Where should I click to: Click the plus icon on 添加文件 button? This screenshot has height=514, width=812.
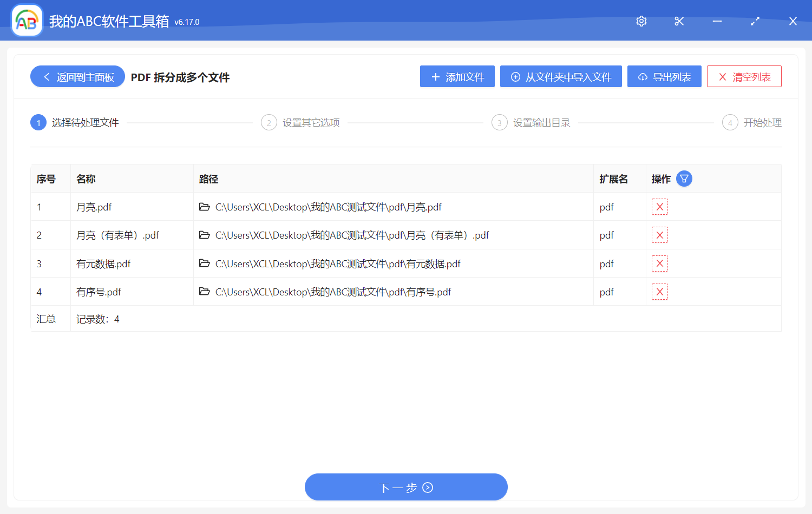(434, 76)
